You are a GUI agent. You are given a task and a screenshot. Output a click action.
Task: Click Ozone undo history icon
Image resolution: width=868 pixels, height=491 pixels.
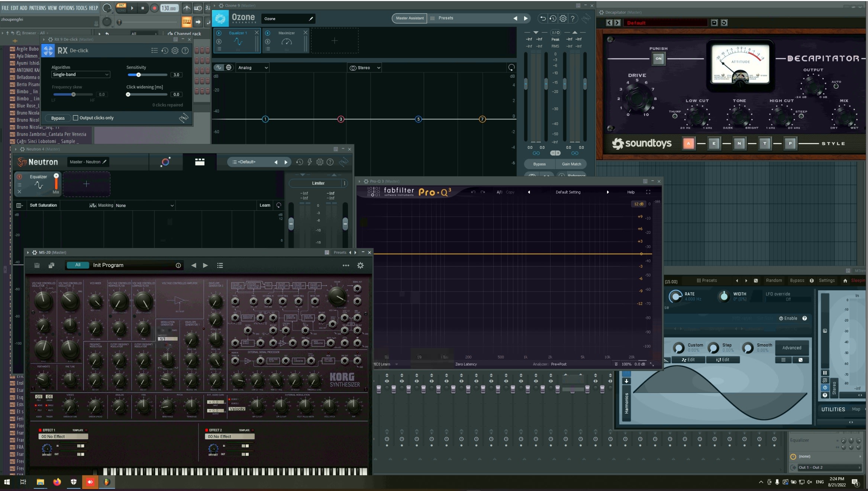point(553,18)
